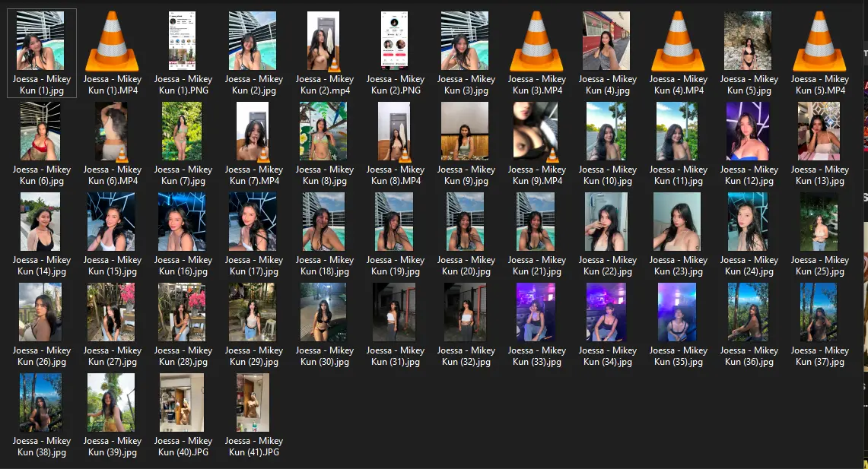The width and height of the screenshot is (868, 469).
Task: Click file name 'Joessa - Mikey Kun (19).jpg'
Action: coord(396,265)
